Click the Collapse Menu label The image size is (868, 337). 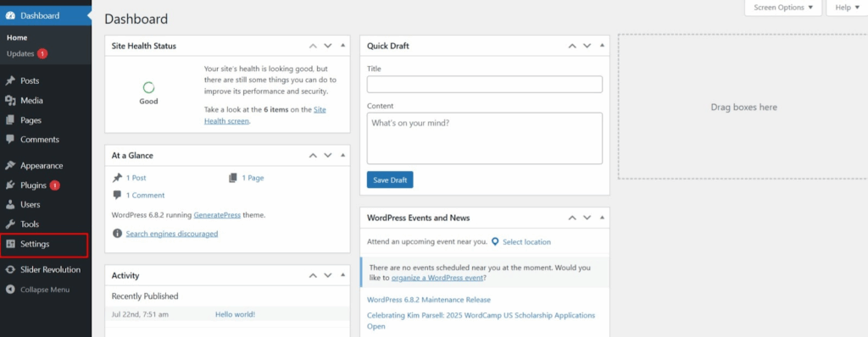tap(45, 290)
